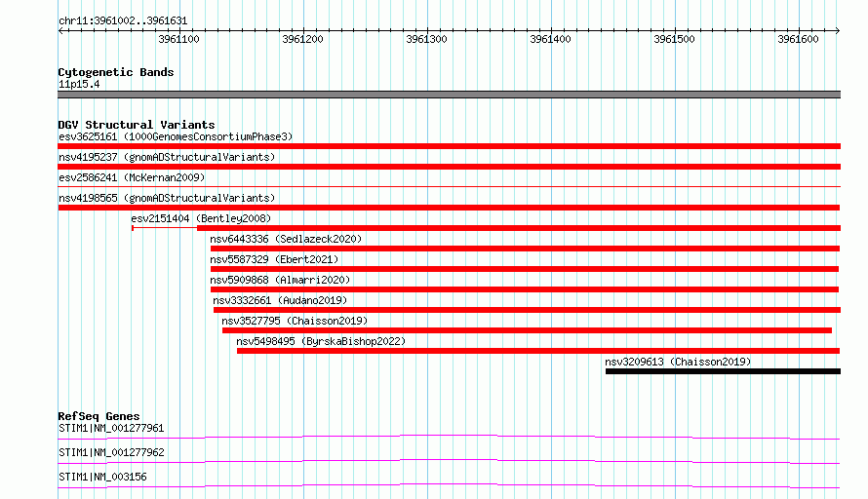The height and width of the screenshot is (499, 868).
Task: Click ruler position 3961200
Action: pos(302,39)
